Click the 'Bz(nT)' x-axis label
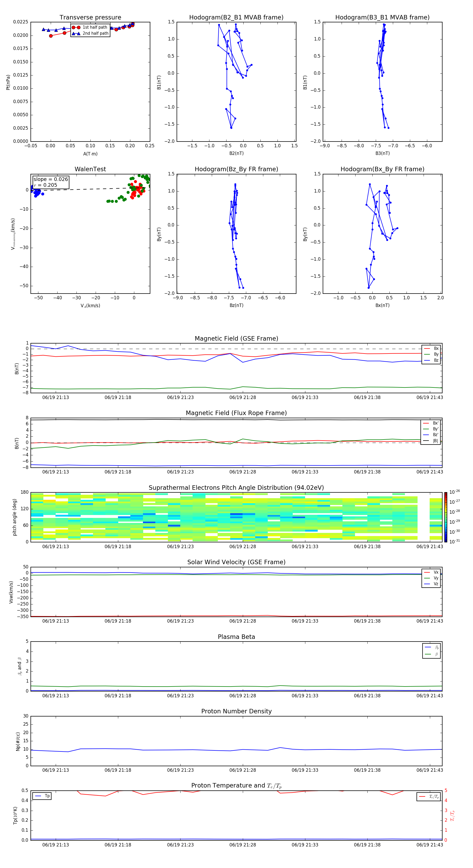Screen dimensions: 473x868 236,305
